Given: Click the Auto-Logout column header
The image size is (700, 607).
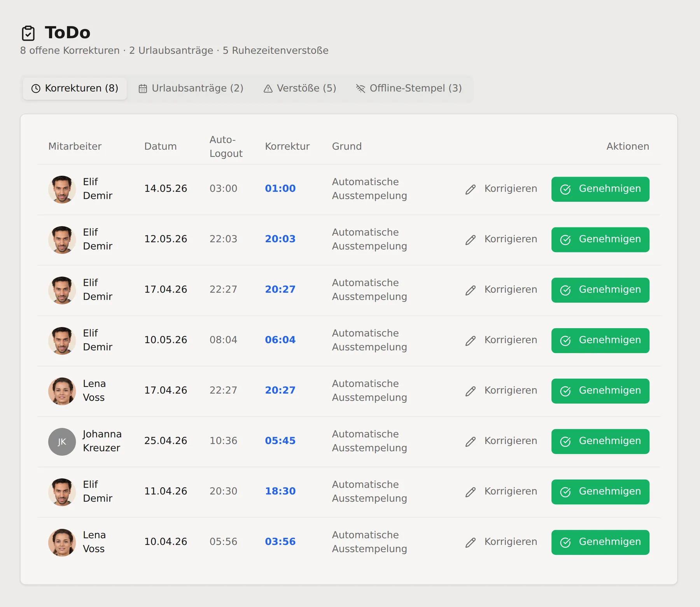Looking at the screenshot, I should point(226,147).
